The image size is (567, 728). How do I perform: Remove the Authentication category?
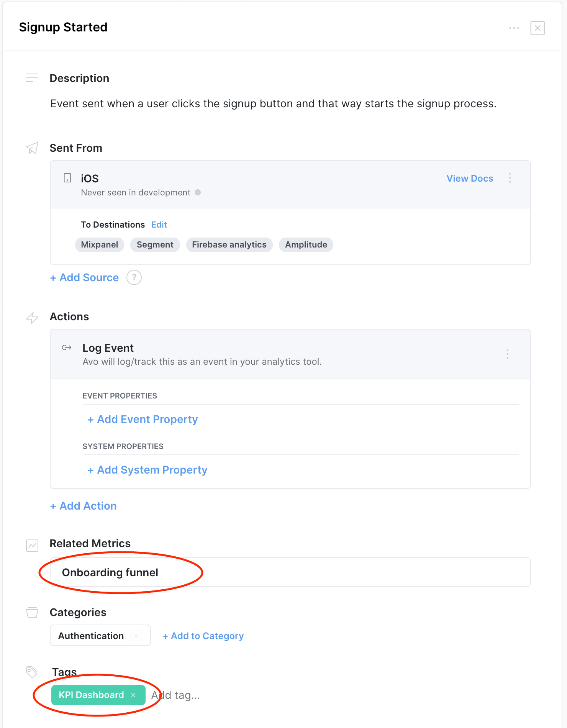click(136, 636)
